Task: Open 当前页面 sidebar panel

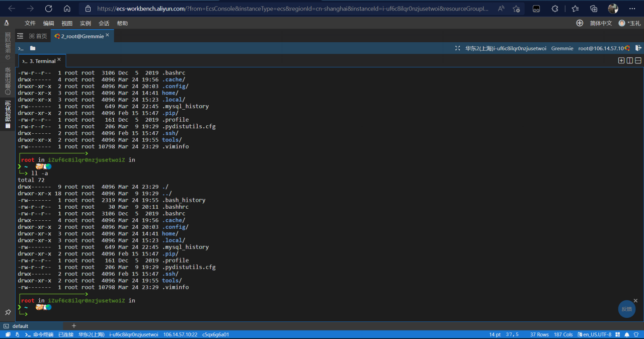Action: 7,46
